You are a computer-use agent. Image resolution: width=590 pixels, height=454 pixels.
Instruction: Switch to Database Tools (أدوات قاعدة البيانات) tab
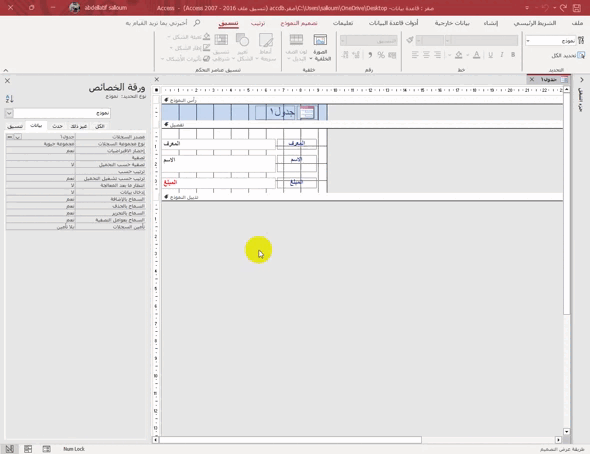point(393,23)
